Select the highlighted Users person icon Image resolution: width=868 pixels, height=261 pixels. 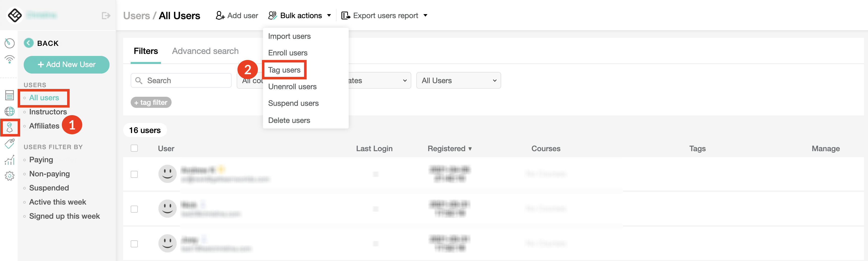pyautogui.click(x=10, y=127)
